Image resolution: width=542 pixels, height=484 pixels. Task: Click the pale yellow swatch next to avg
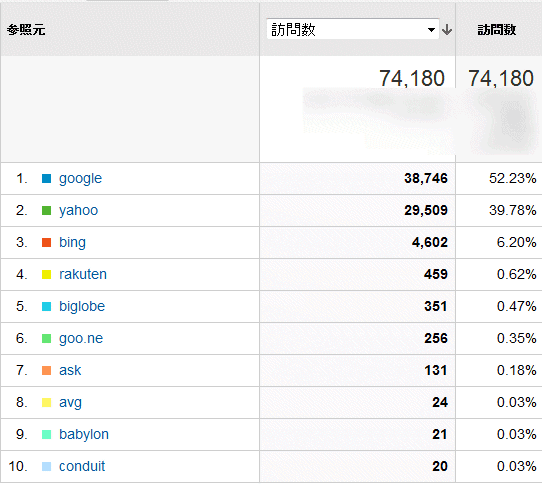tap(46, 402)
